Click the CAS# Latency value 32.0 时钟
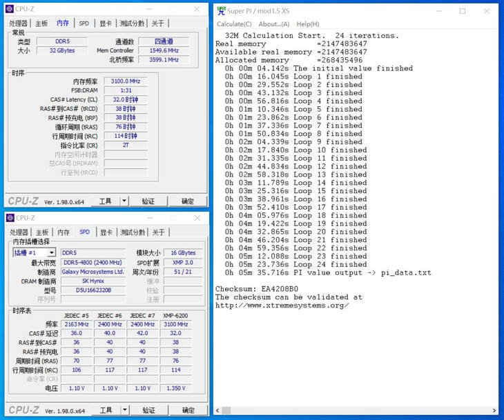The image size is (504, 420). click(x=126, y=99)
